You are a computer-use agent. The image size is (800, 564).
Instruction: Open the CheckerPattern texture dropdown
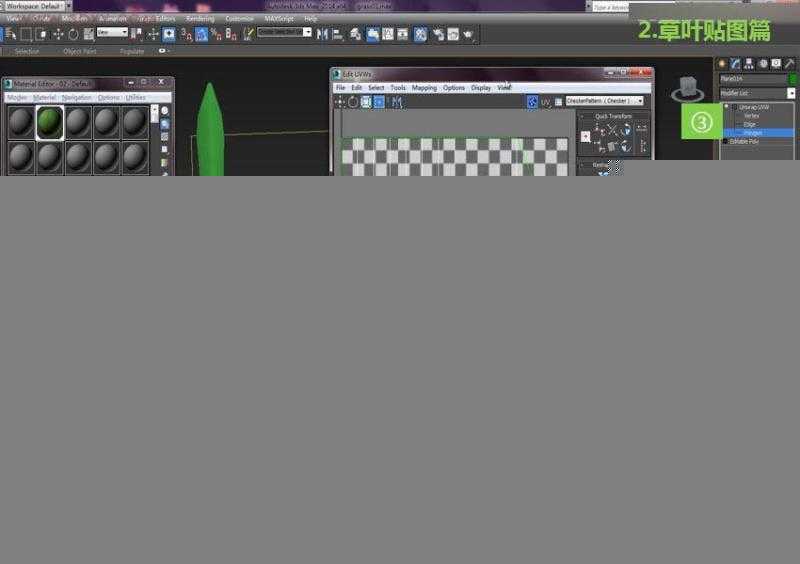point(604,101)
